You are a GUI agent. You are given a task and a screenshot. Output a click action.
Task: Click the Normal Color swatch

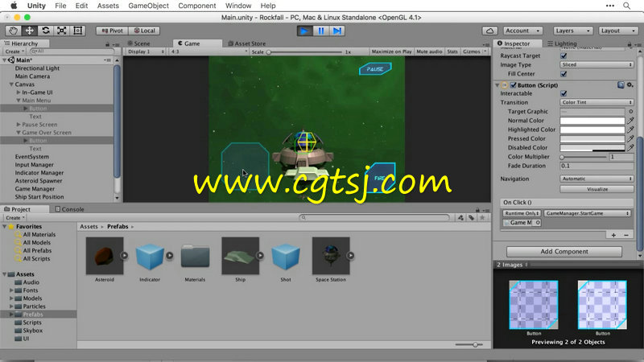point(592,121)
